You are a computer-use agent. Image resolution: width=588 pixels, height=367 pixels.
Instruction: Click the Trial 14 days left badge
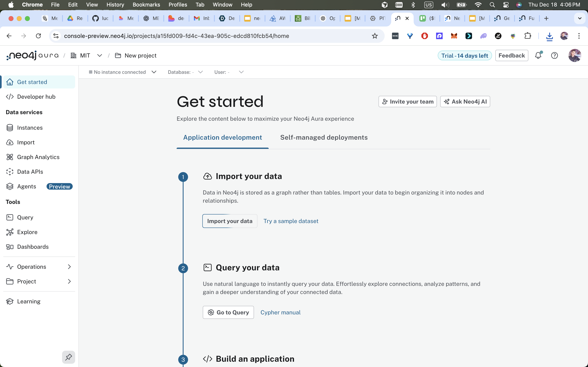[x=464, y=56]
